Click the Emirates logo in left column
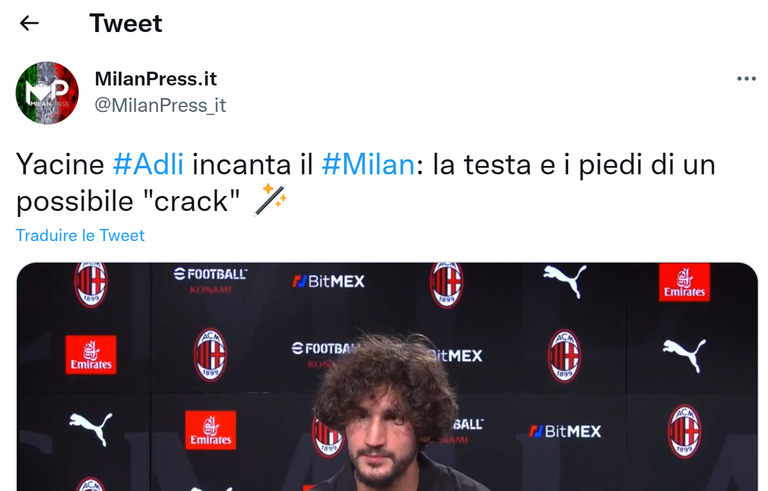 click(x=91, y=355)
